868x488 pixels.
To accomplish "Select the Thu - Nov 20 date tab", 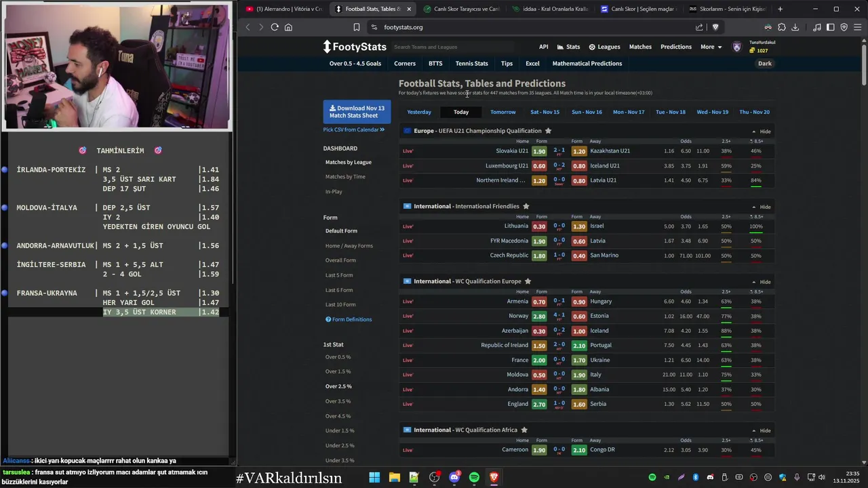I will click(754, 112).
